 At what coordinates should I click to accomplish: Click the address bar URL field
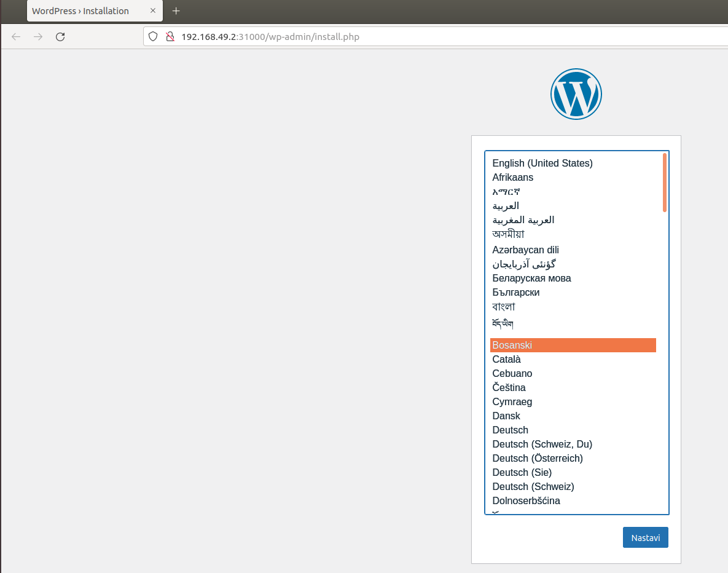(x=436, y=37)
